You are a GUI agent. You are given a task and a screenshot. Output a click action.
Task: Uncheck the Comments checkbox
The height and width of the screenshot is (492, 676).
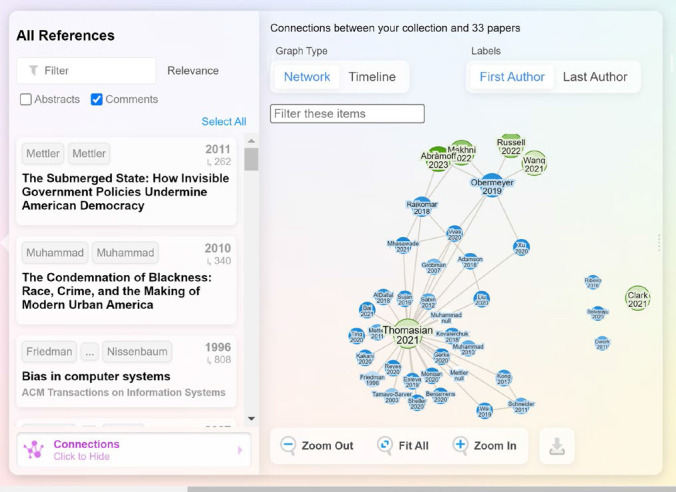(x=97, y=99)
